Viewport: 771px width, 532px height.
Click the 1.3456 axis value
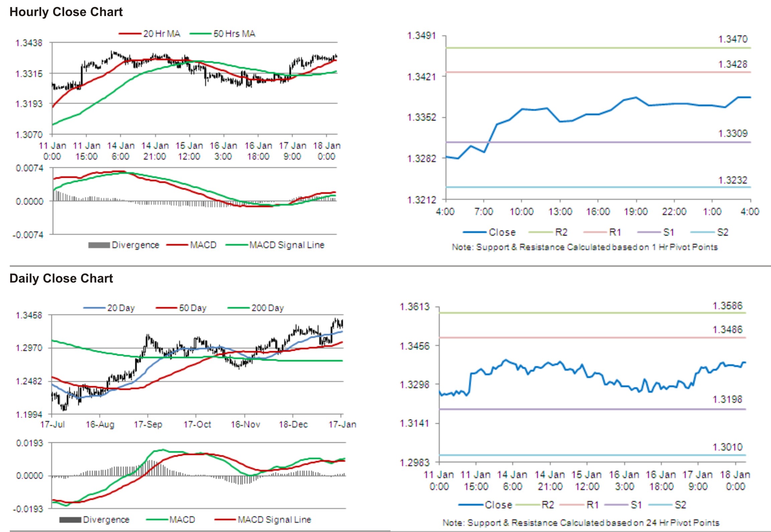(415, 346)
